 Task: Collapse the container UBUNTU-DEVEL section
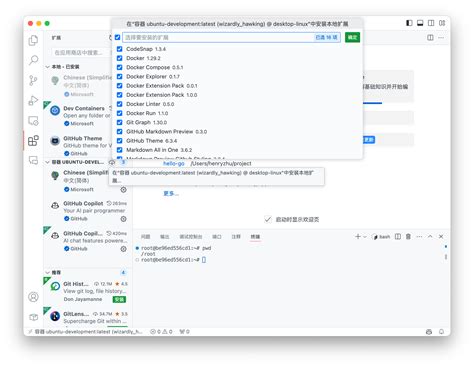click(x=47, y=162)
